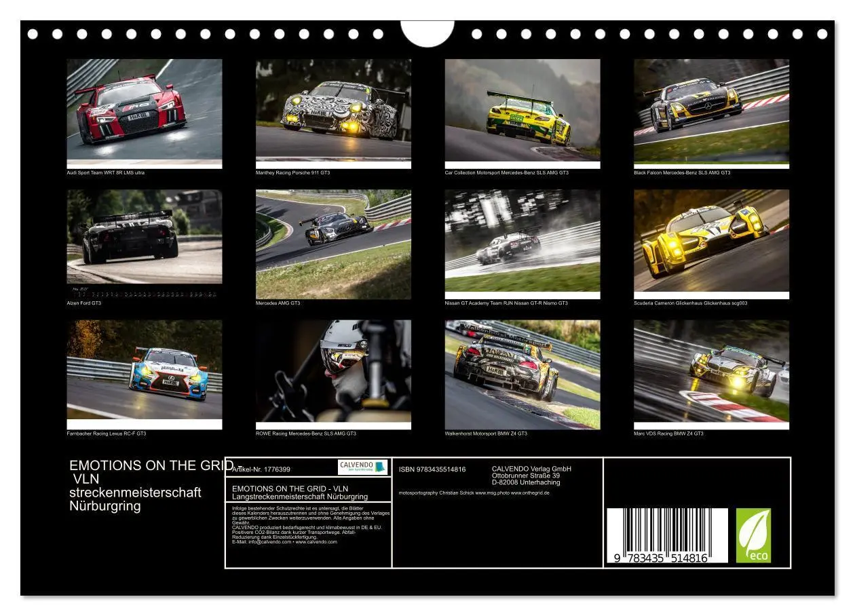Click 'Langstreckenmeisterschaft Nürburgring' subtitle in box
Image resolution: width=855 pixels, height=616 pixels.
(300, 497)
